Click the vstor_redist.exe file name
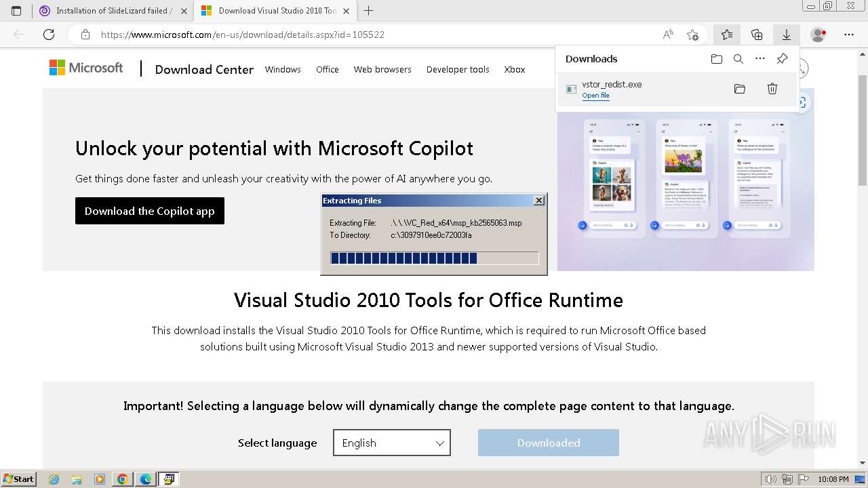Viewport: 868px width, 488px height. pos(612,85)
